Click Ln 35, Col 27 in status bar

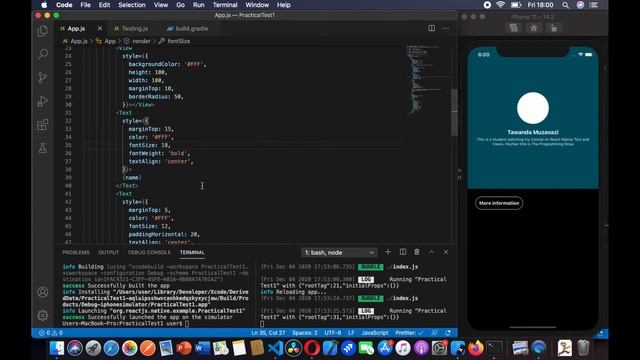click(x=268, y=333)
